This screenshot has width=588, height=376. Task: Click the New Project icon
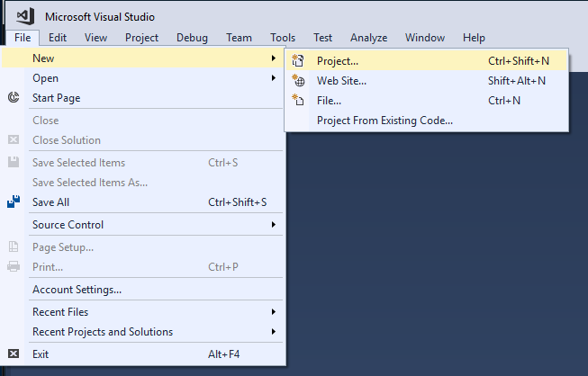(x=299, y=61)
